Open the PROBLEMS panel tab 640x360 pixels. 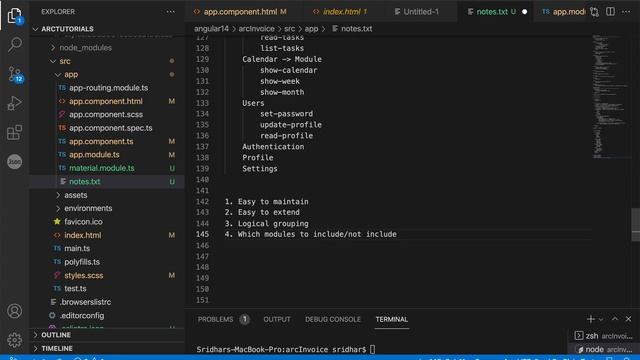pos(223,319)
